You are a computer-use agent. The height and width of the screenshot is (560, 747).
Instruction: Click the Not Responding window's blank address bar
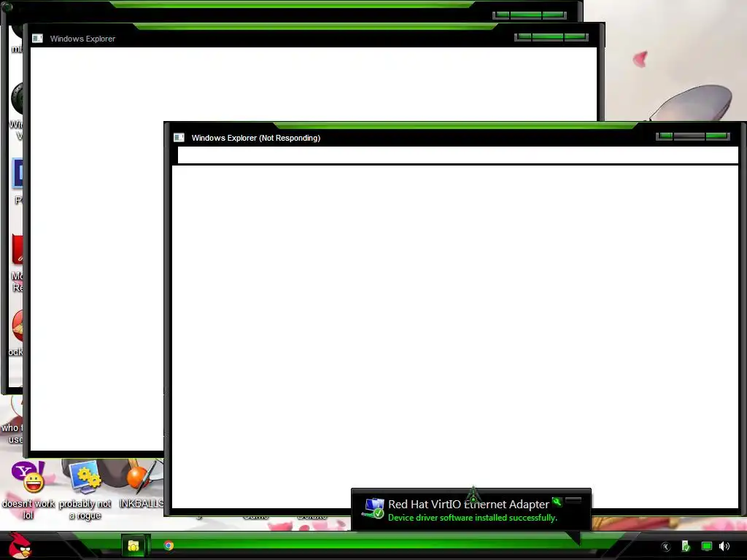(458, 155)
